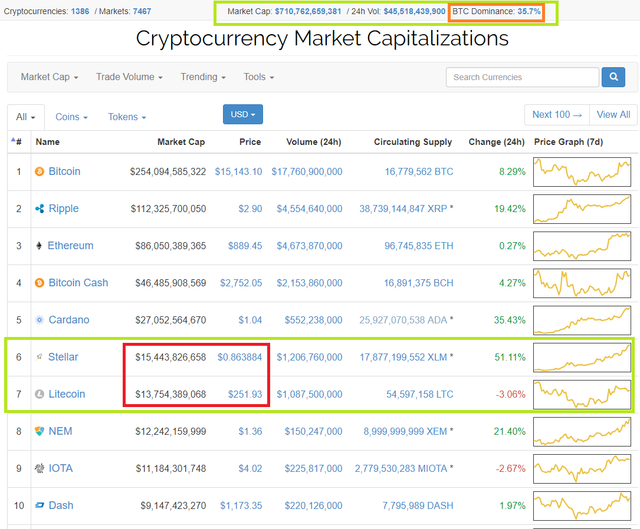Click the Litecoin logo icon

pos(39,394)
